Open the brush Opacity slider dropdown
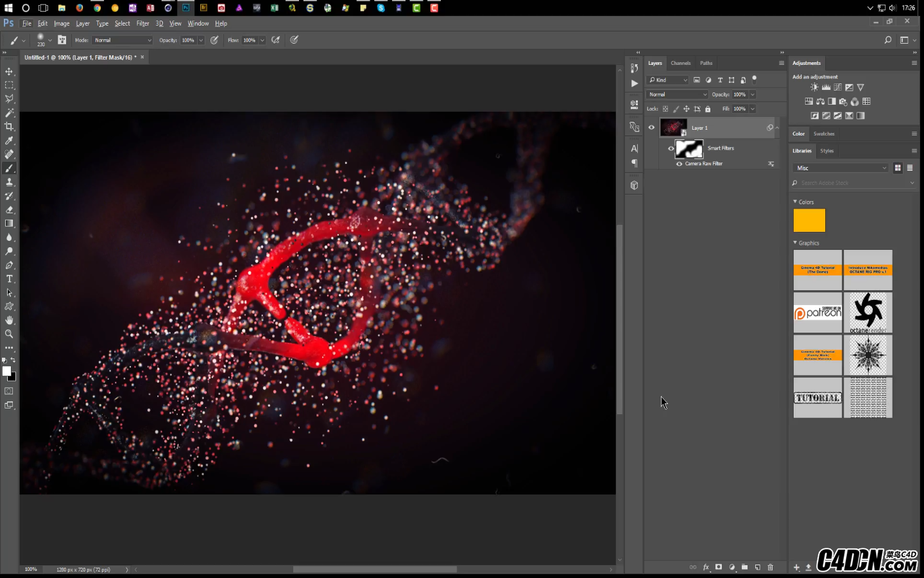 [x=201, y=40]
